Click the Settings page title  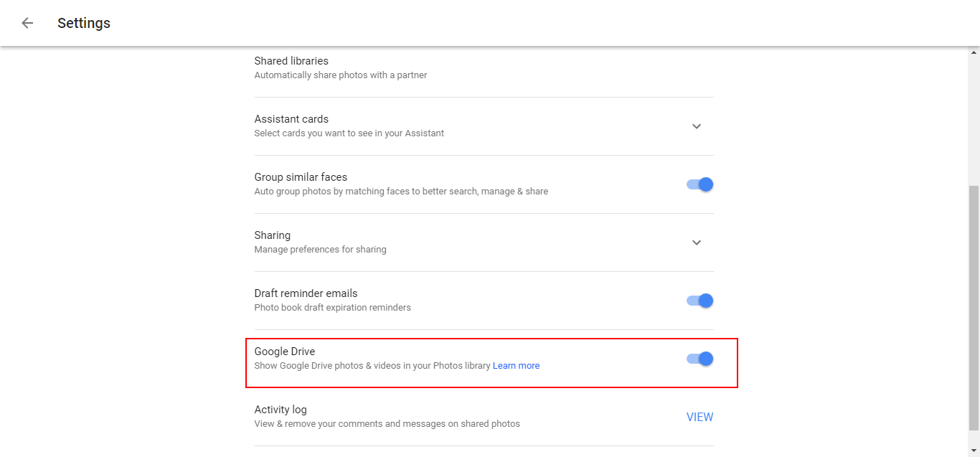84,23
